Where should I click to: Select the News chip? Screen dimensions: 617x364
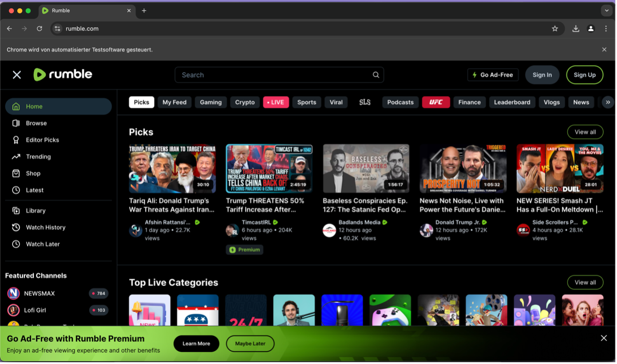[581, 102]
